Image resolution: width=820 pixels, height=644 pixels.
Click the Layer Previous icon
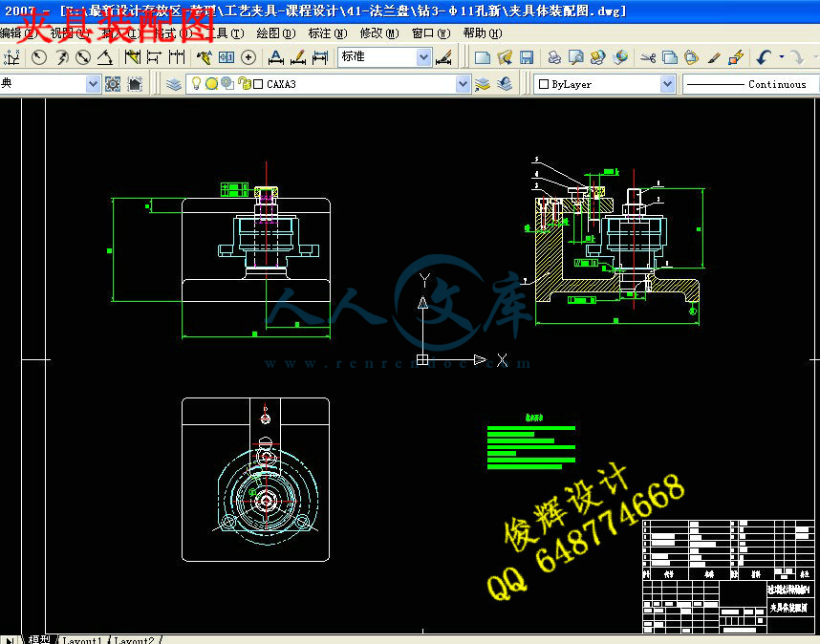[x=504, y=84]
